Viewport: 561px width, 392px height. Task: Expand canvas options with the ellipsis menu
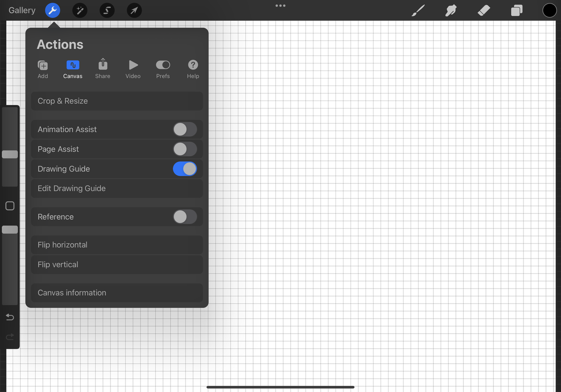280,5
